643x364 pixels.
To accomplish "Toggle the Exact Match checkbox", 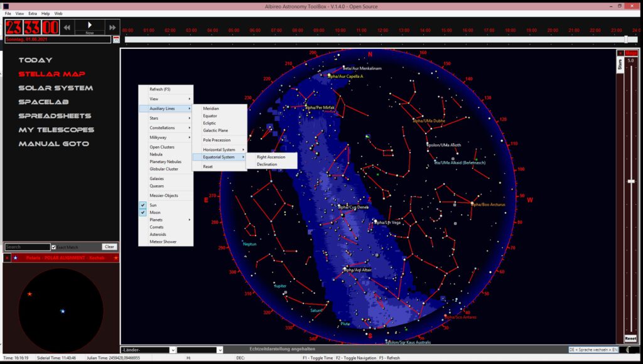I will coord(54,247).
